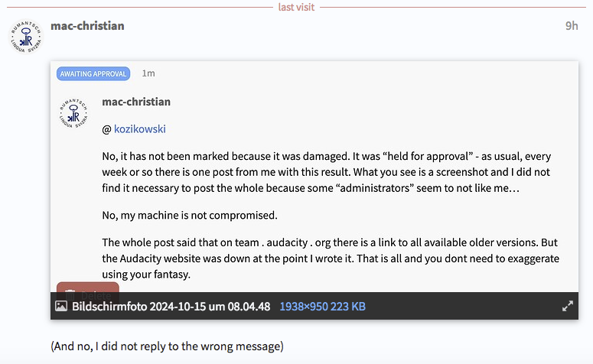Click the AWAITING APPROVAL badge
This screenshot has width=593, height=364.
point(93,74)
